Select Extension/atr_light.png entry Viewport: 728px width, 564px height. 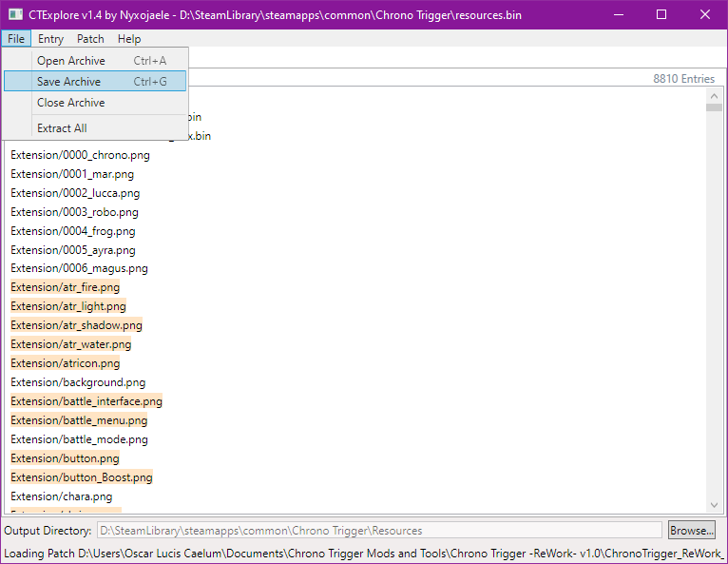coord(68,306)
